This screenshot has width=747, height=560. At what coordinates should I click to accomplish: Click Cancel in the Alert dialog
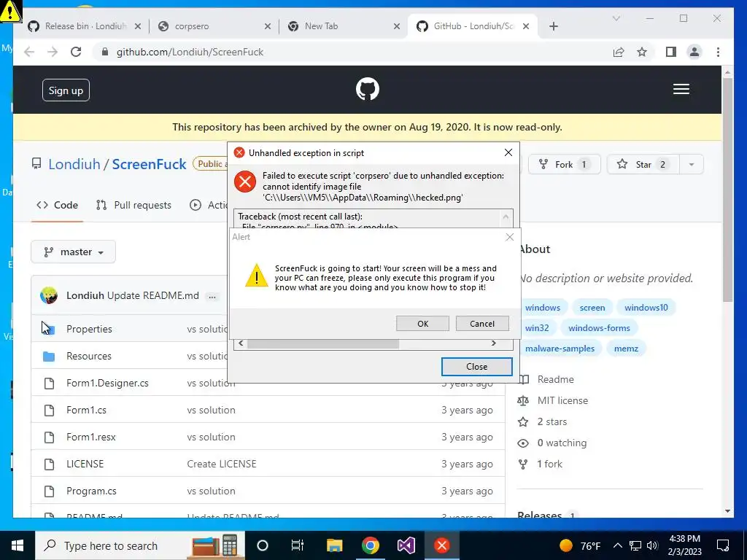tap(482, 323)
